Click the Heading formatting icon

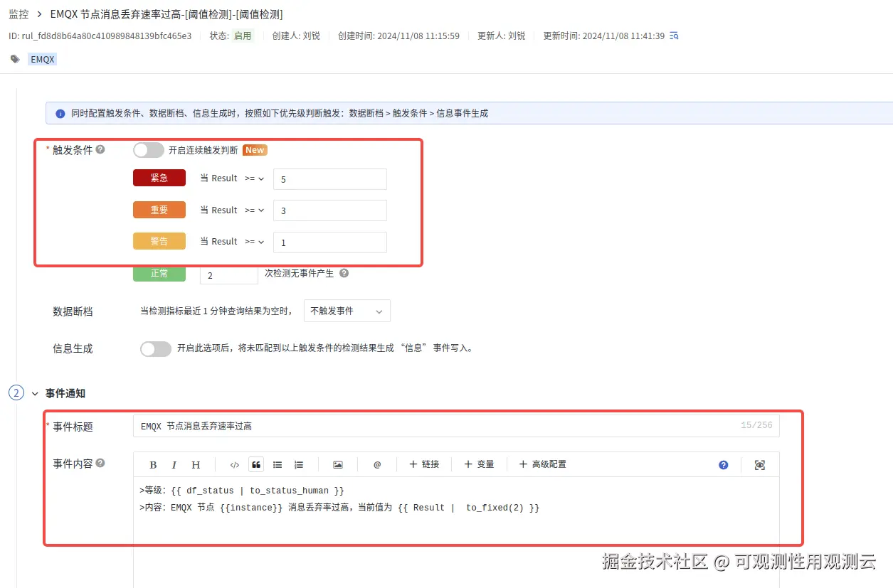tap(196, 465)
